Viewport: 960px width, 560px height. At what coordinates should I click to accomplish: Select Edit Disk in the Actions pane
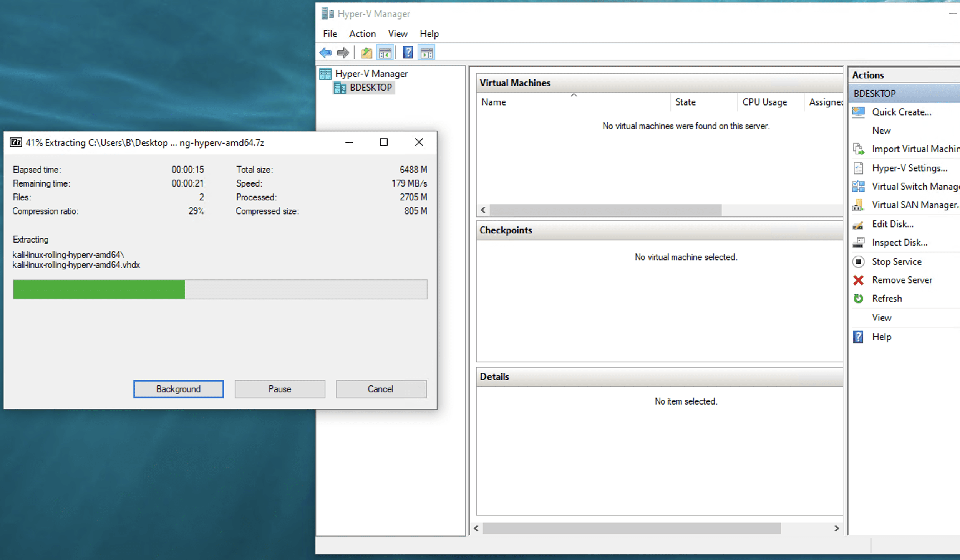pos(893,224)
